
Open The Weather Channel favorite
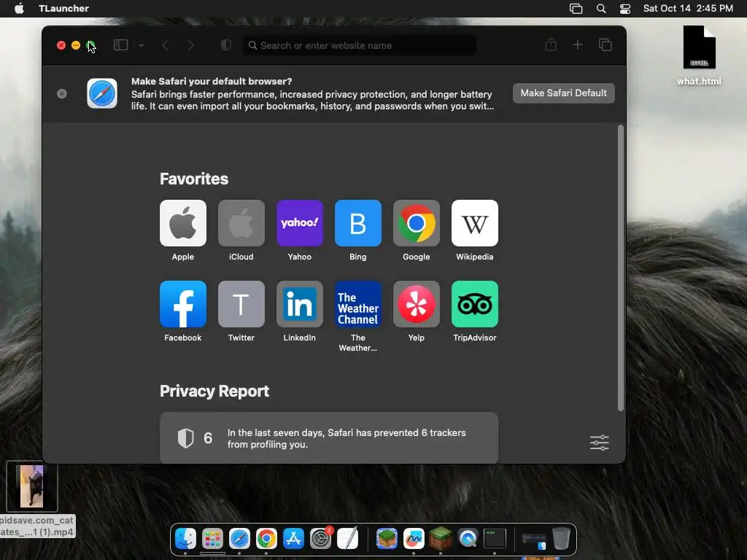pyautogui.click(x=357, y=304)
